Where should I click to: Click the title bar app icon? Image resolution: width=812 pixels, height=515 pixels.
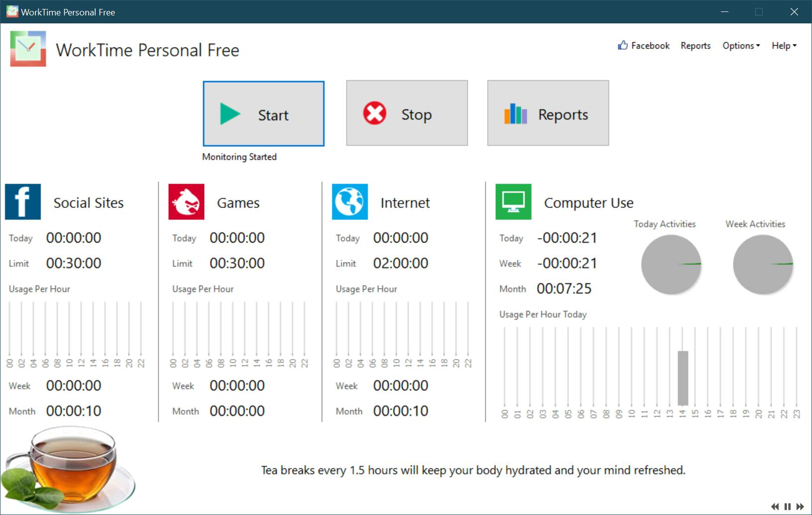pos(12,11)
